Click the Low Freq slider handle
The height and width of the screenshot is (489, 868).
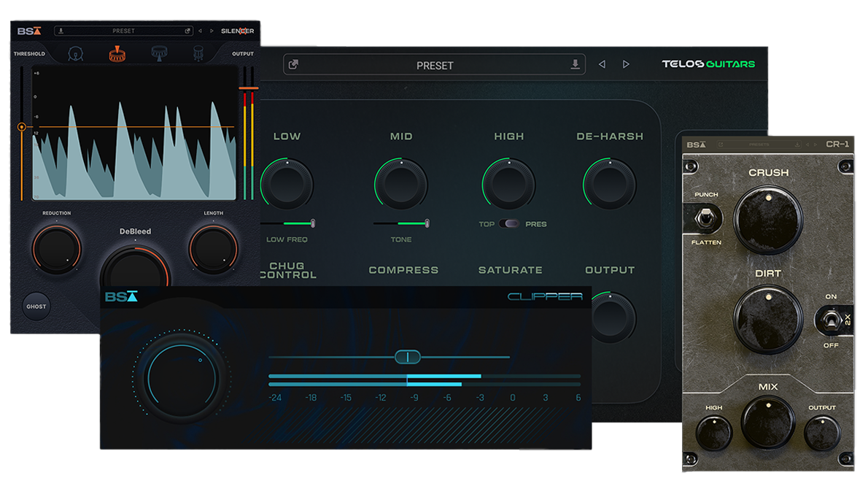coord(312,223)
